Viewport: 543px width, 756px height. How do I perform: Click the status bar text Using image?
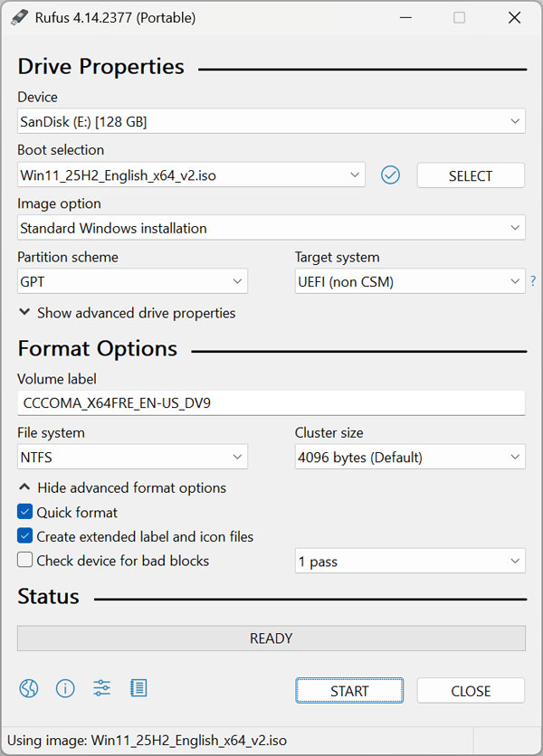[148, 740]
